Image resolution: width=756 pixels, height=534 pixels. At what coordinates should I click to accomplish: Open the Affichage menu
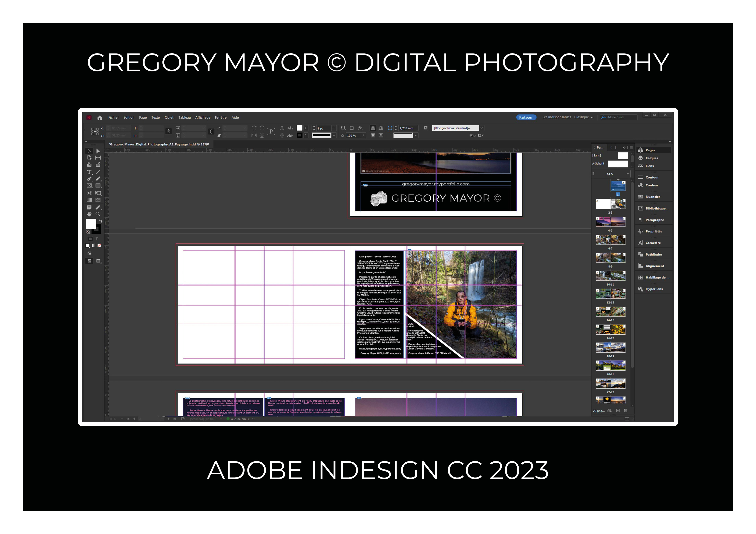pos(203,118)
